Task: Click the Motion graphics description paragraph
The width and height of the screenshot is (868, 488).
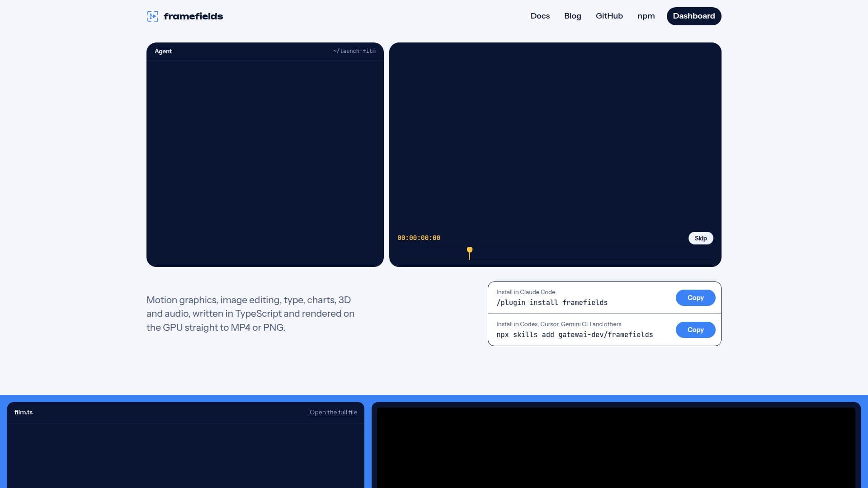Action: [x=250, y=314]
